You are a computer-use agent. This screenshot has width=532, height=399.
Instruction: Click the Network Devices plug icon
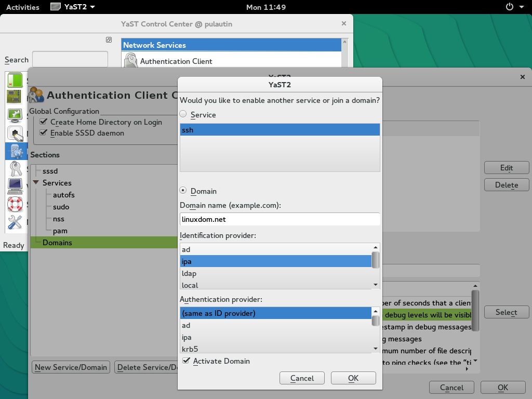click(x=15, y=134)
